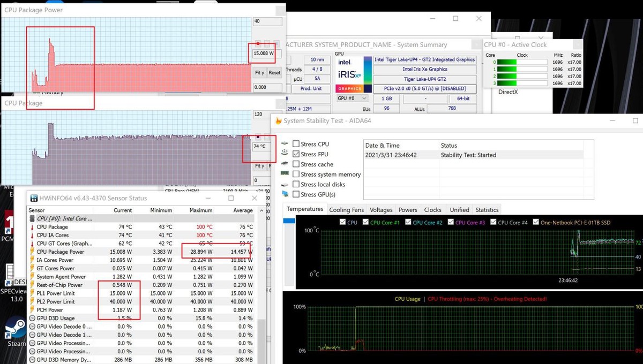Click the lightning icon beside CPU Package Power
This screenshot has height=364, width=643.
32,252
